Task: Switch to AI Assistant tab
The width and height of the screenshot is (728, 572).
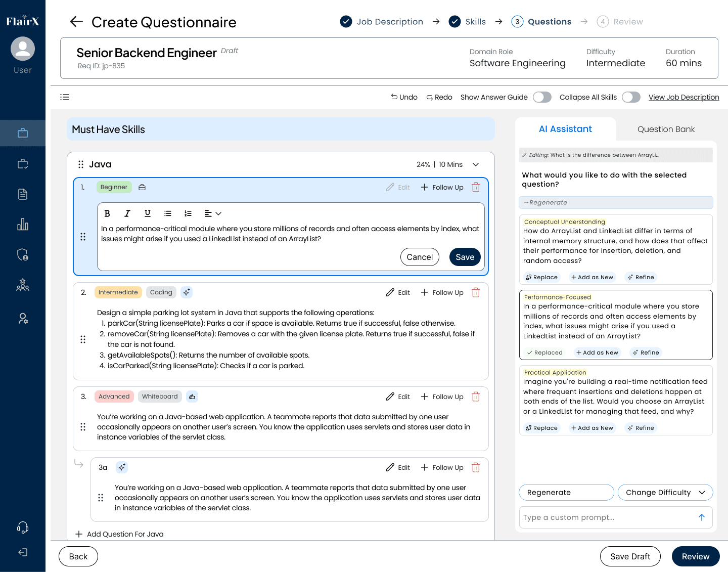Action: (x=565, y=129)
